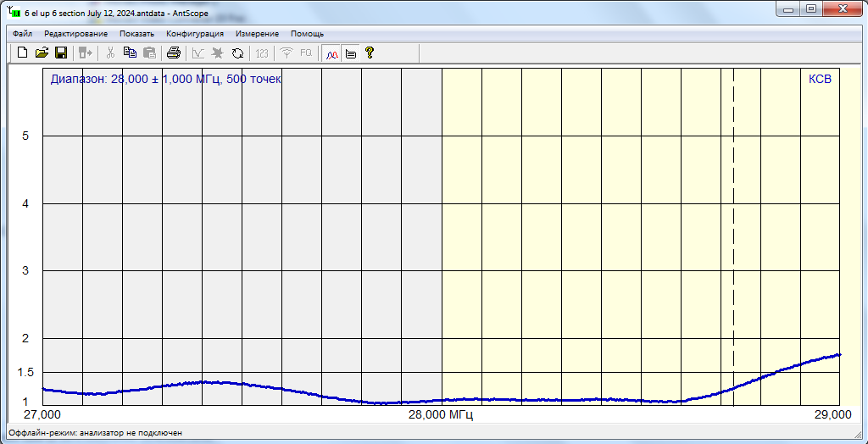This screenshot has height=444, width=868.
Task: Click the yellow question mark help icon
Action: tap(370, 53)
